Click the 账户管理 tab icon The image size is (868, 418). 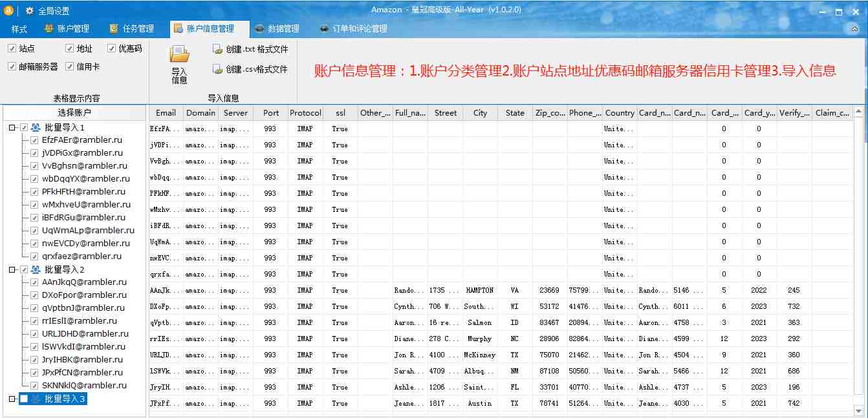(x=49, y=28)
